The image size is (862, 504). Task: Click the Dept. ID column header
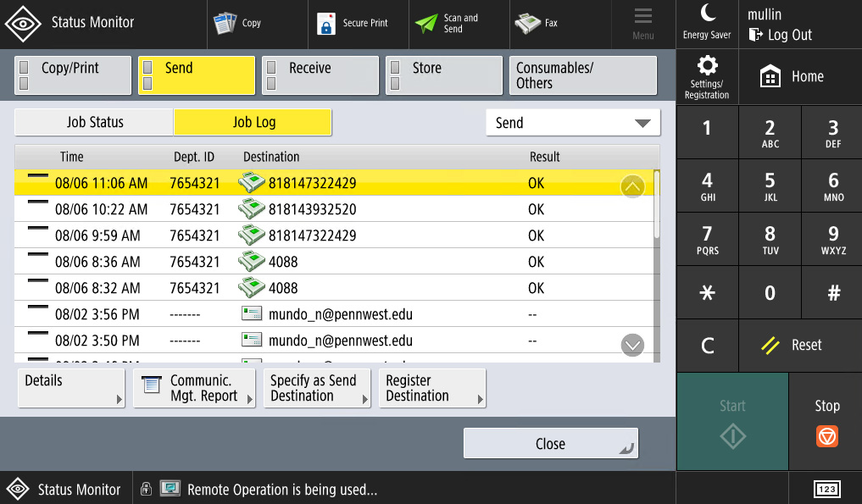[194, 157]
